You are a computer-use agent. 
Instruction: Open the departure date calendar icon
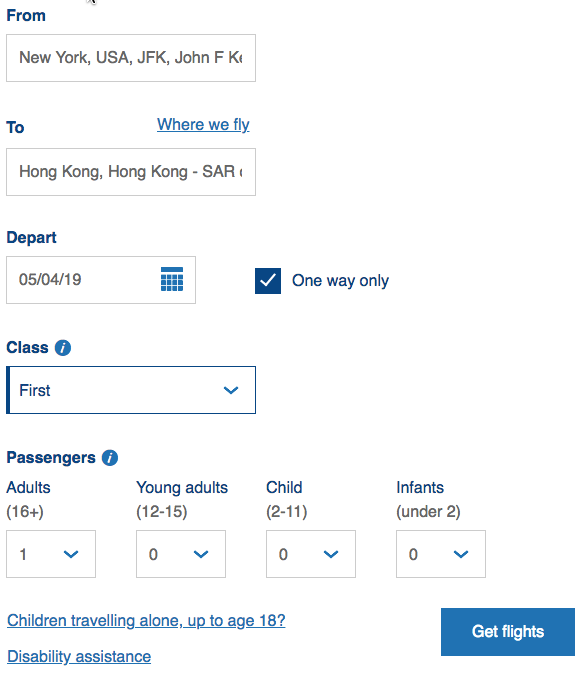point(172,279)
